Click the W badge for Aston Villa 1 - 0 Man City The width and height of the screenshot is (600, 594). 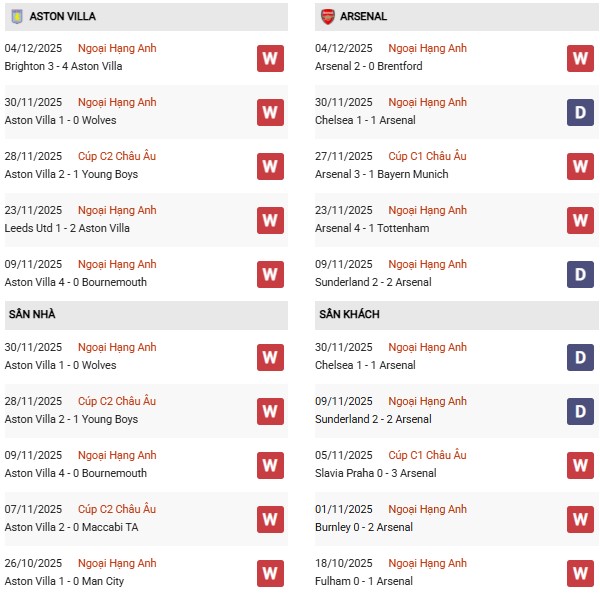tap(270, 573)
